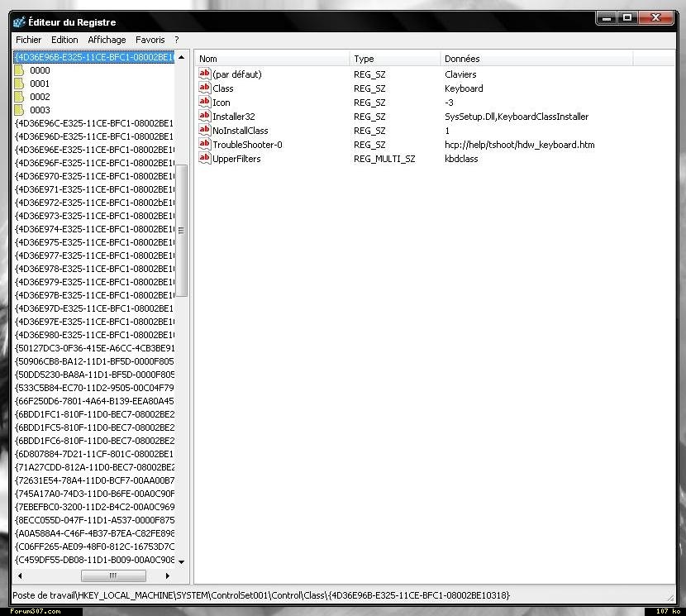Click the string icon of TroubleShooter-0 value
This screenshot has width=686, height=616.
pos(204,144)
